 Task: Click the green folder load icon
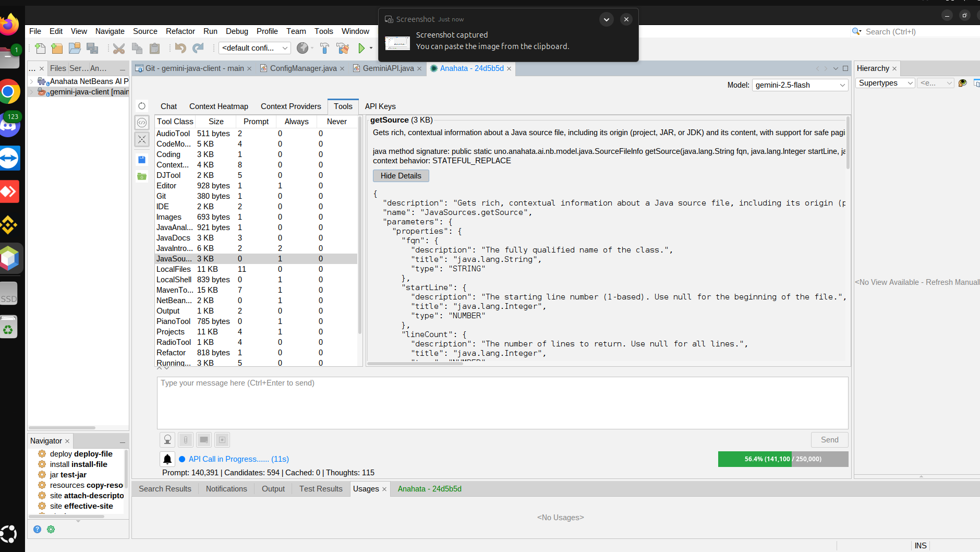click(x=142, y=176)
